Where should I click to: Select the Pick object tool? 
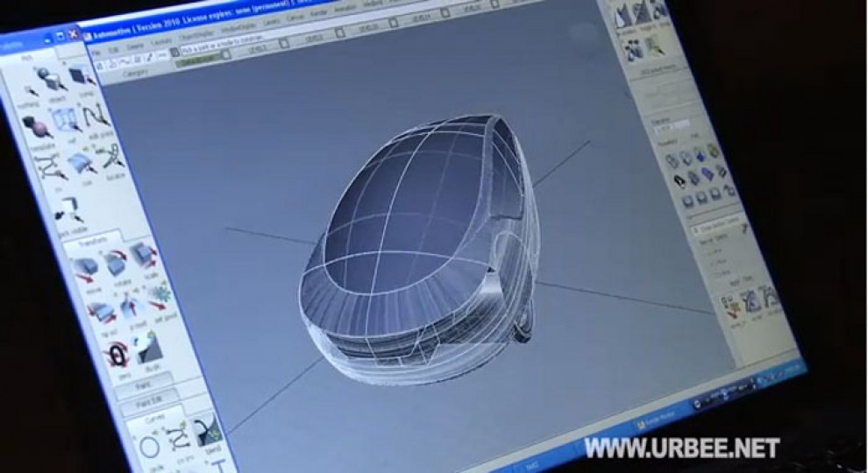(53, 79)
